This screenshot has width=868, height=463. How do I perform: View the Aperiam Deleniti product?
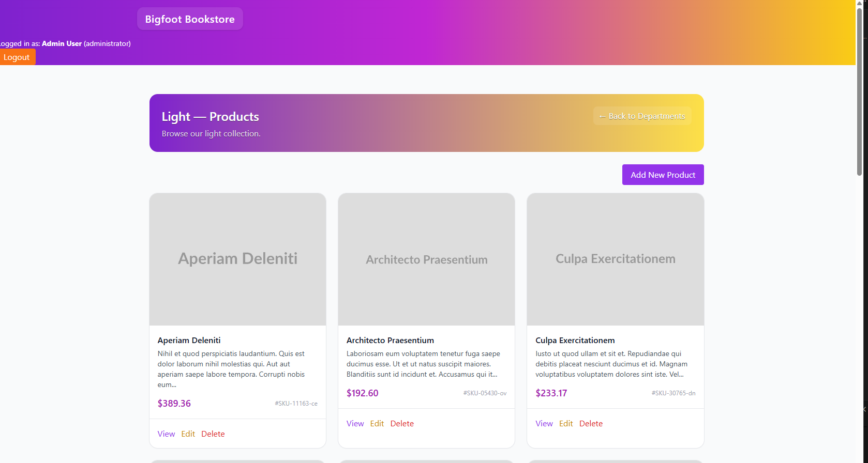tap(166, 434)
